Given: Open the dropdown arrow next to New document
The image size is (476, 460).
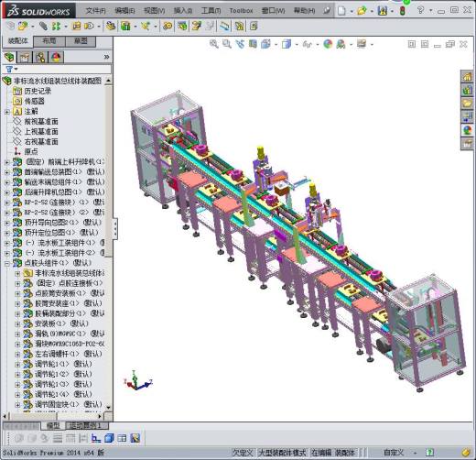Looking at the screenshot, I should point(352,11).
